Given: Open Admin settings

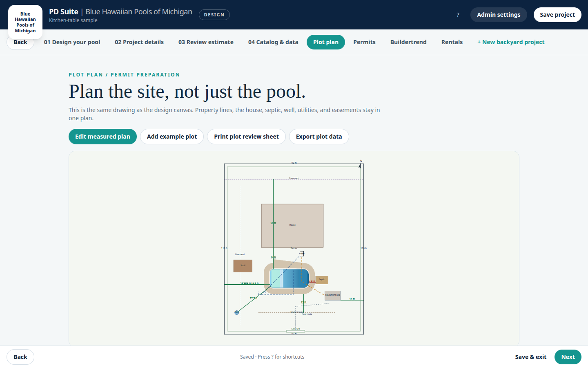Looking at the screenshot, I should click(499, 15).
